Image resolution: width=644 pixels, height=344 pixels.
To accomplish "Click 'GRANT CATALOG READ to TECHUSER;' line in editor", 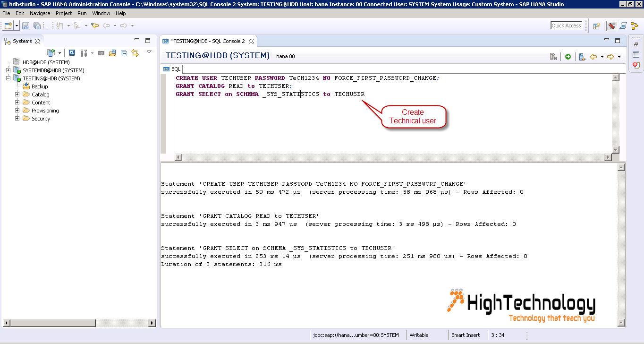I will [x=234, y=86].
